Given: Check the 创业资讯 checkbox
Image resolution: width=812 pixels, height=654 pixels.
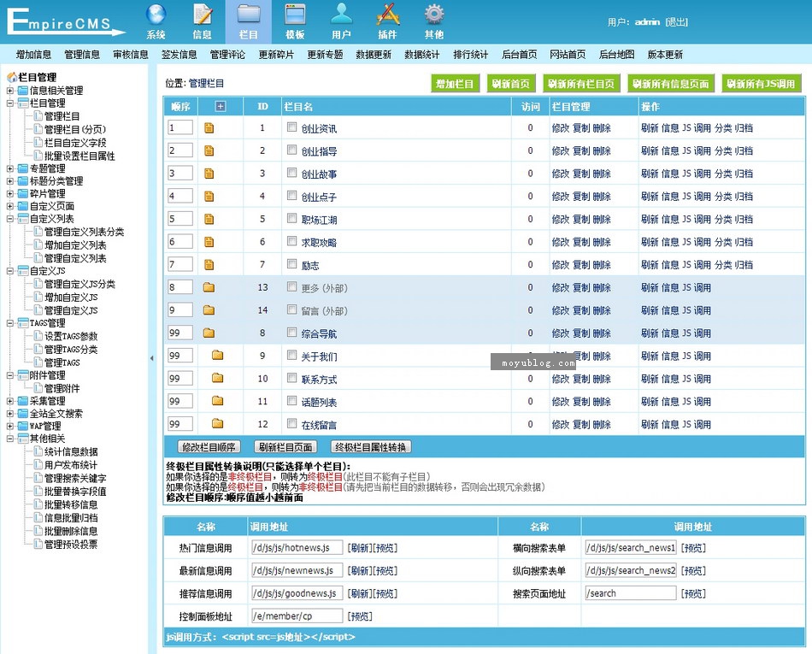Looking at the screenshot, I should pyautogui.click(x=292, y=127).
